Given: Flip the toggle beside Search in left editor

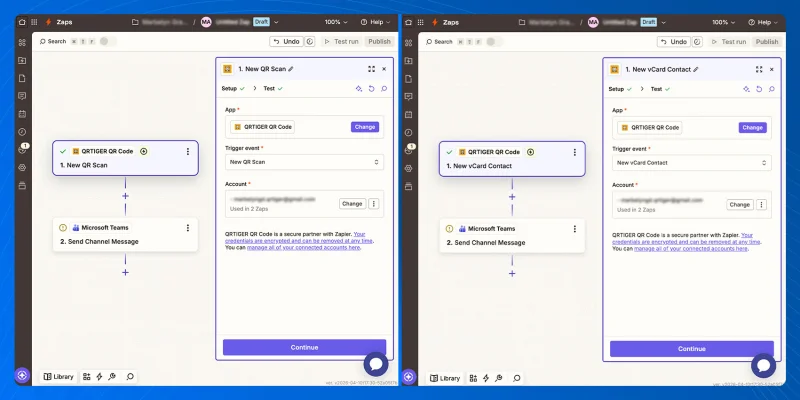Looking at the screenshot, I should coord(107,41).
